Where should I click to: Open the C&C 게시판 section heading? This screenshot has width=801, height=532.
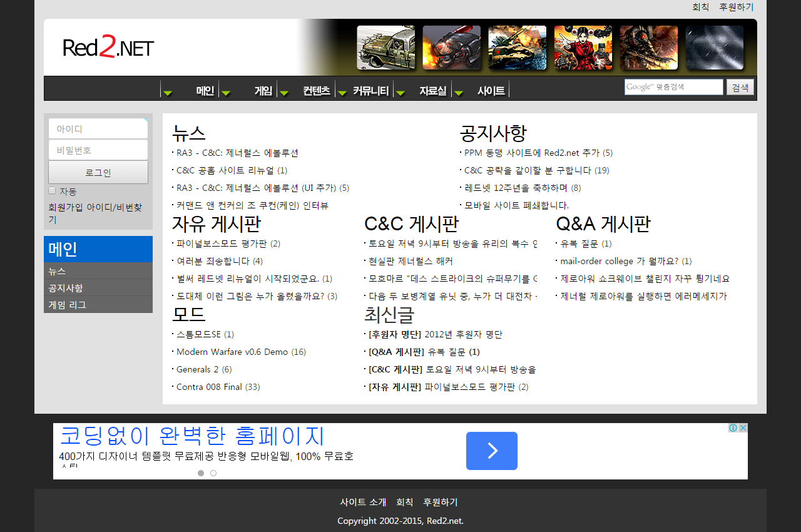click(412, 223)
